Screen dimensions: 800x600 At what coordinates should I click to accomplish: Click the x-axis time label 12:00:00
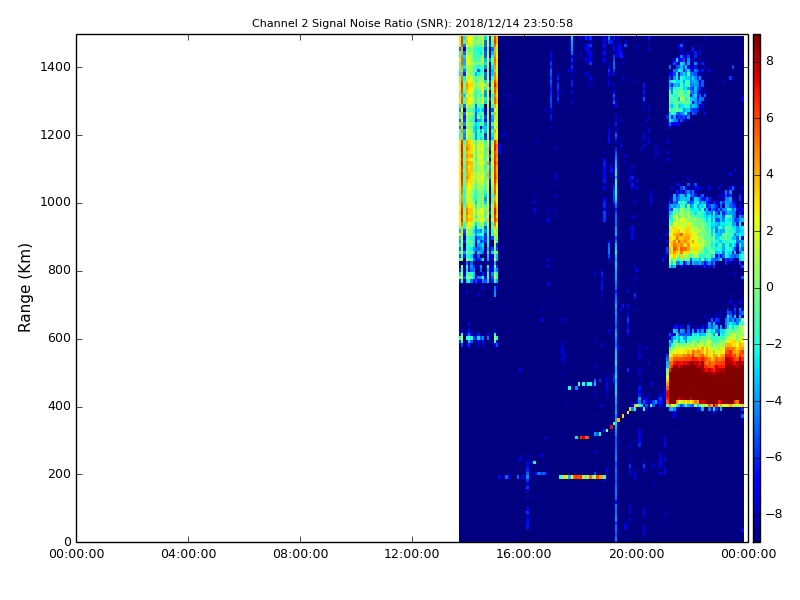[x=412, y=554]
